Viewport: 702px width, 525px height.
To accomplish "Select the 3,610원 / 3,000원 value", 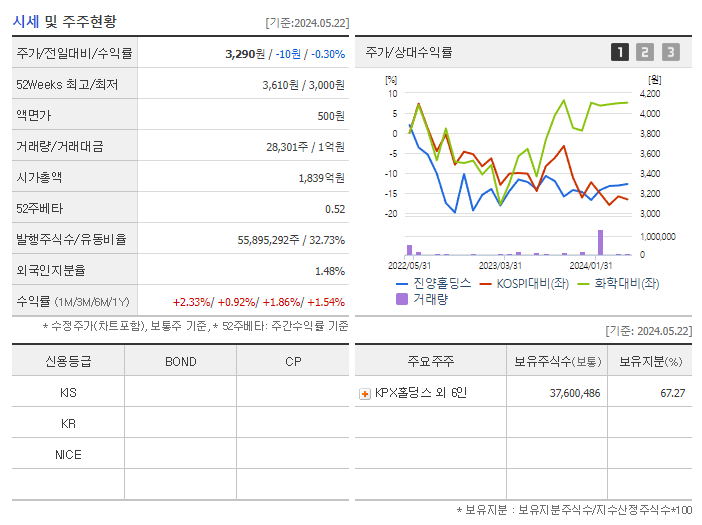I will 304,85.
